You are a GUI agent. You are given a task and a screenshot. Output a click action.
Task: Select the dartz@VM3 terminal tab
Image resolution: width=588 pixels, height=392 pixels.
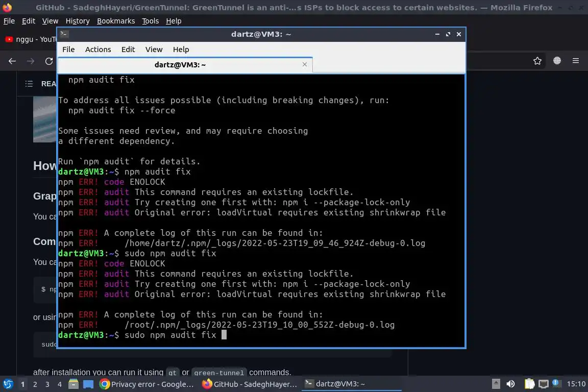[x=185, y=65]
